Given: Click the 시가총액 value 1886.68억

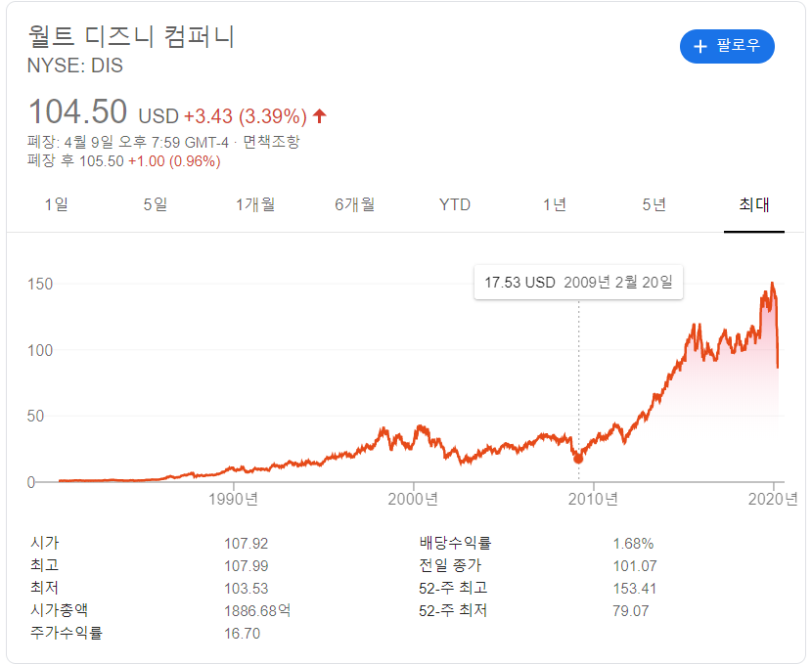Looking at the screenshot, I should tap(258, 611).
